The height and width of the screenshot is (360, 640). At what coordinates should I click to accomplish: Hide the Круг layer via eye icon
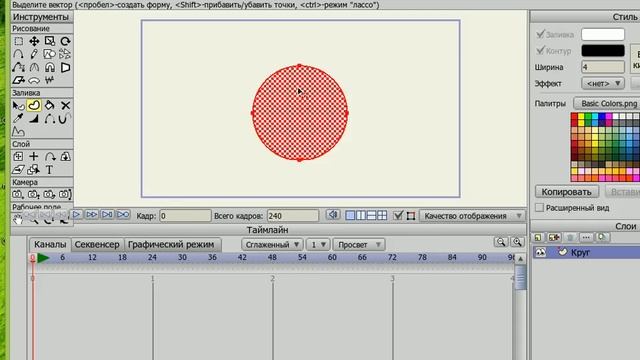coord(540,253)
